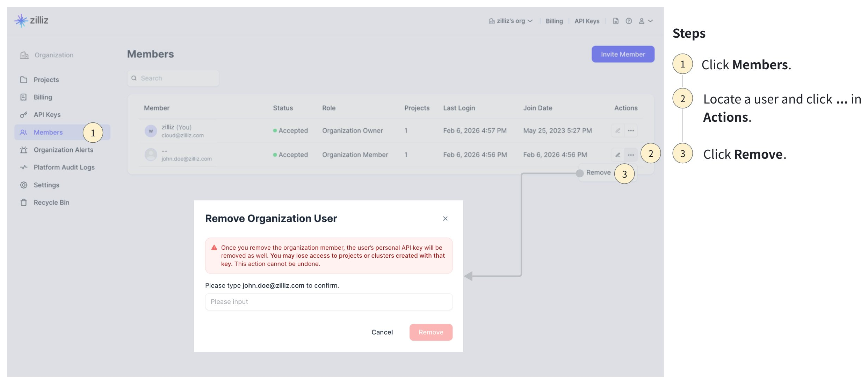This screenshot has height=384, width=868.
Task: Click the red Remove confirm button
Action: pyautogui.click(x=431, y=332)
